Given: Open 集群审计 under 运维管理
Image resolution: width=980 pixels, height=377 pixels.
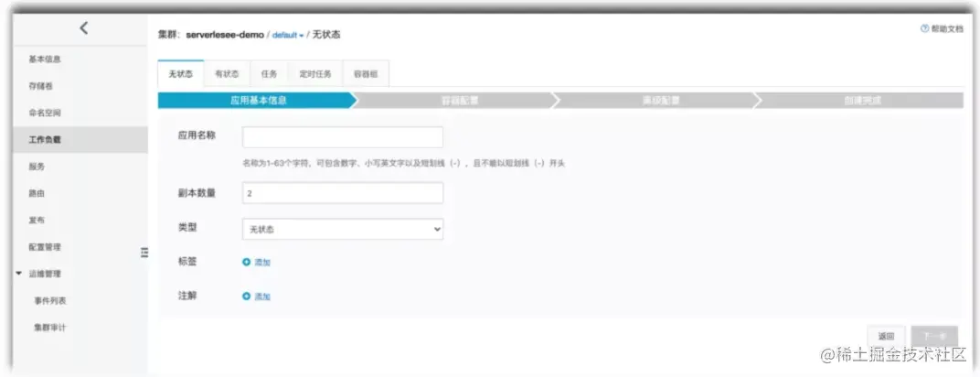Looking at the screenshot, I should (50, 328).
